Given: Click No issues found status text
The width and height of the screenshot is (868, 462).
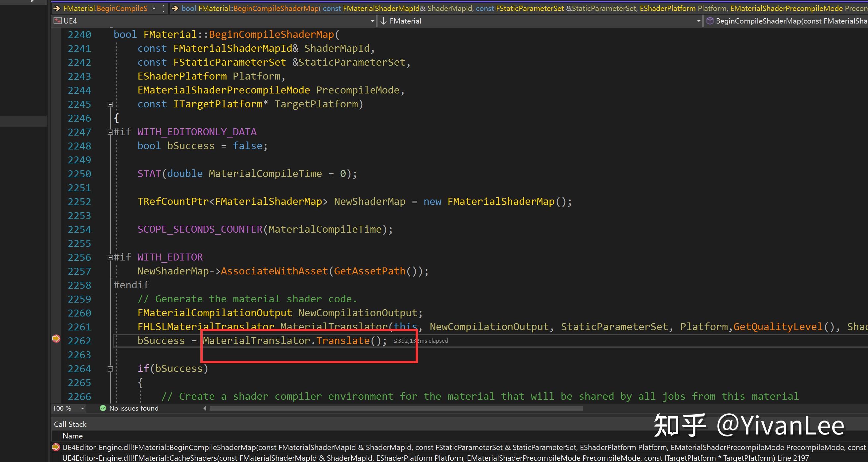Looking at the screenshot, I should (134, 408).
